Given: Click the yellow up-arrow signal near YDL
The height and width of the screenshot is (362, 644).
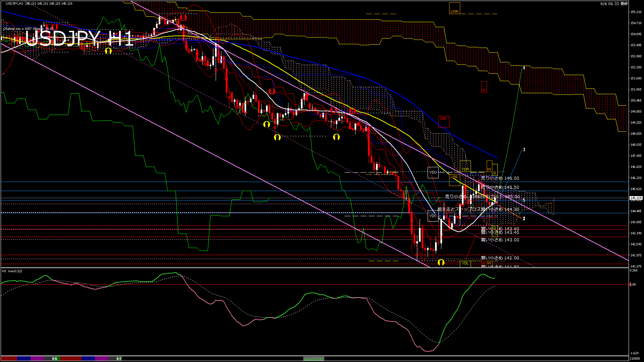Looking at the screenshot, I should tap(441, 262).
